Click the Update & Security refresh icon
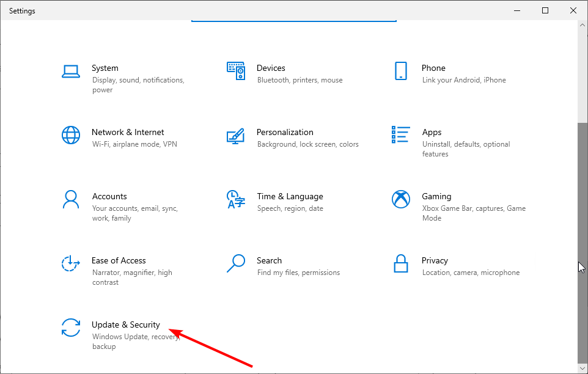This screenshot has width=588, height=374. (71, 328)
